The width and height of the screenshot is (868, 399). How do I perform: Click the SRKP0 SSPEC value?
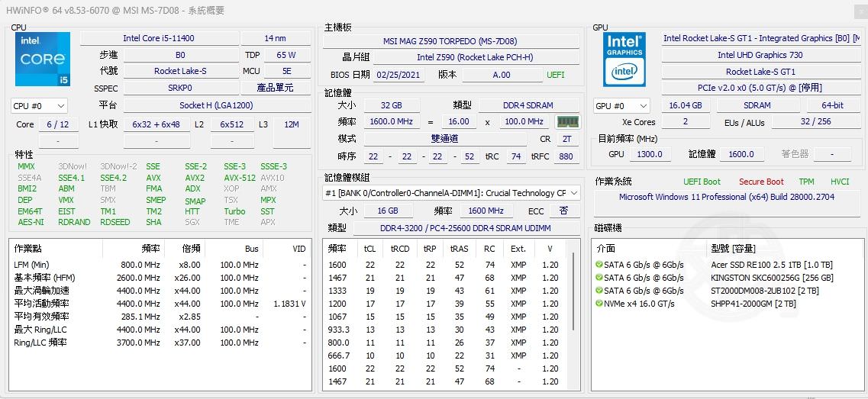(180, 88)
